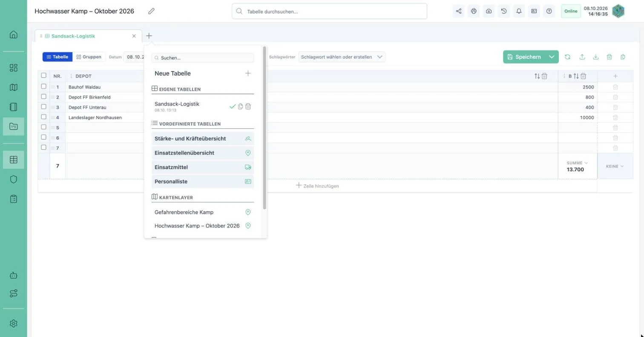Click the Speichern button
Screen dimensions: 644x337
(524, 57)
